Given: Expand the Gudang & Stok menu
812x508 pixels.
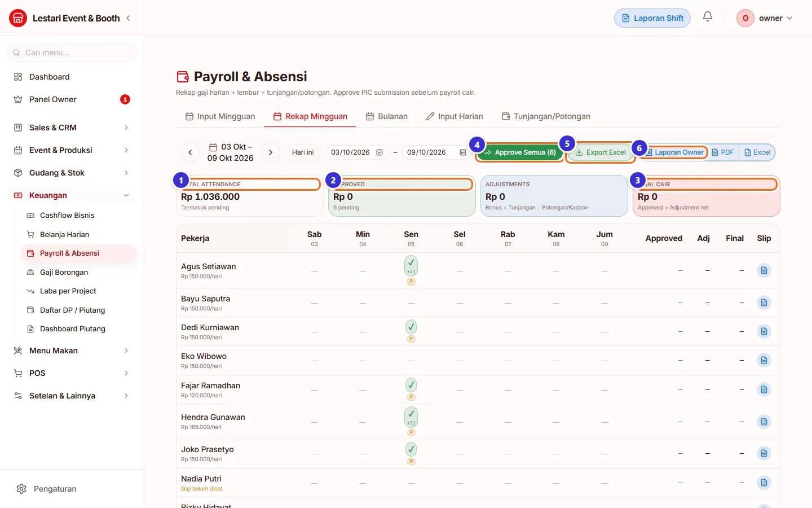Looking at the screenshot, I should pyautogui.click(x=72, y=173).
